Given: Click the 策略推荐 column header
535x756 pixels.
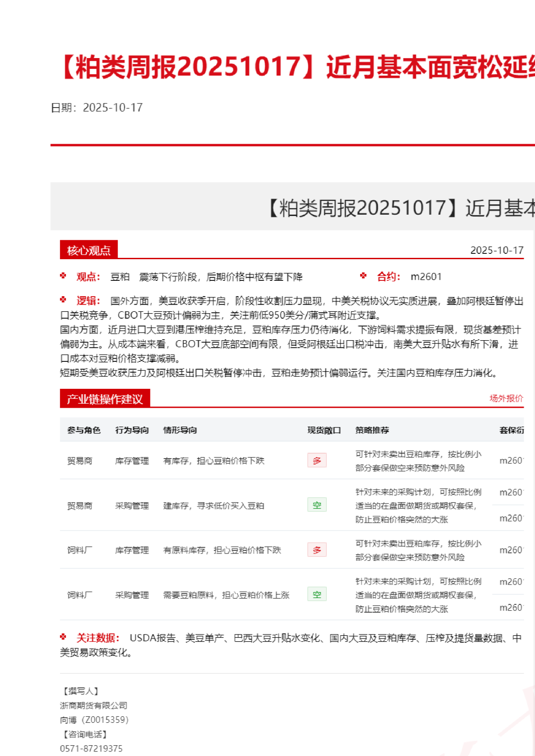Looking at the screenshot, I should pyautogui.click(x=372, y=430).
